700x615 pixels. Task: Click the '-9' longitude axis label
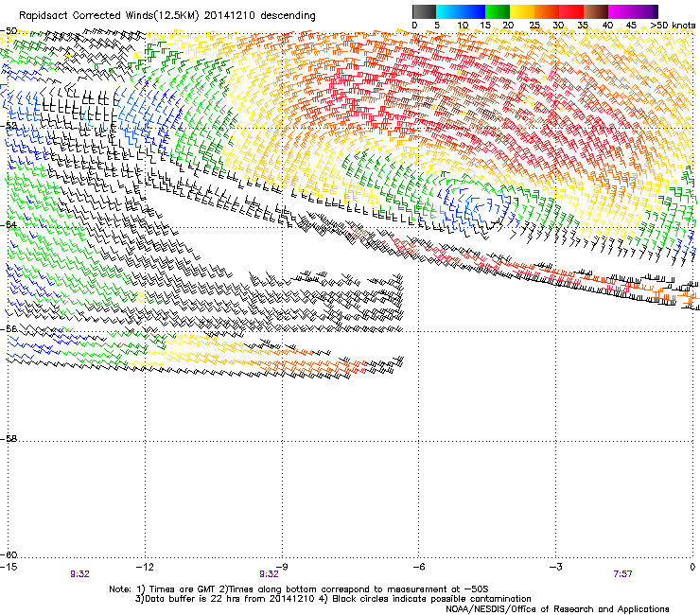pyautogui.click(x=282, y=567)
